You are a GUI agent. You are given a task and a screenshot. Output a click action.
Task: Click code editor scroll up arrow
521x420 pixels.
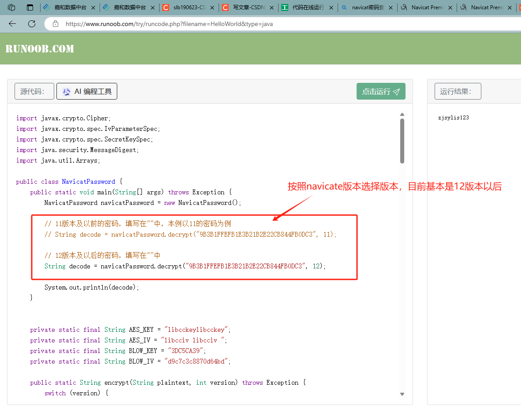pyautogui.click(x=402, y=115)
